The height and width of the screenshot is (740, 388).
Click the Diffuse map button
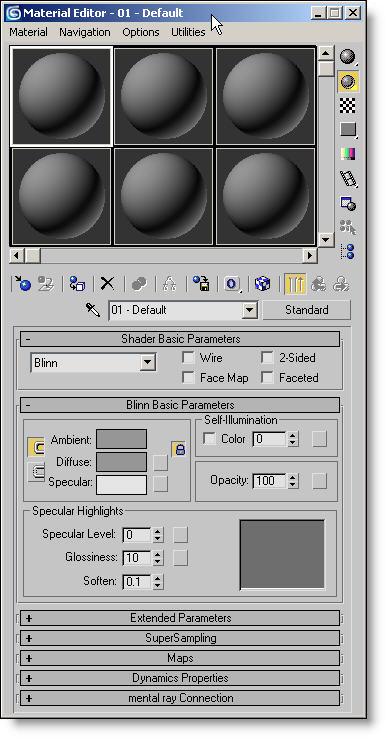(160, 462)
